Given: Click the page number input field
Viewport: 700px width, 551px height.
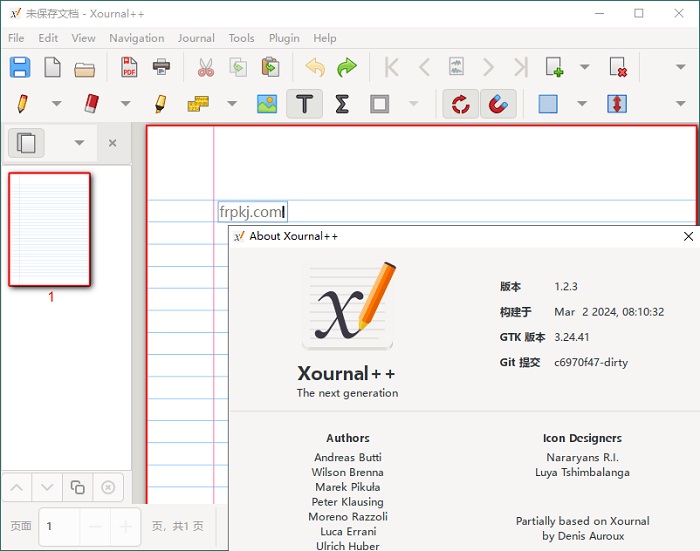Looking at the screenshot, I should click(x=59, y=527).
